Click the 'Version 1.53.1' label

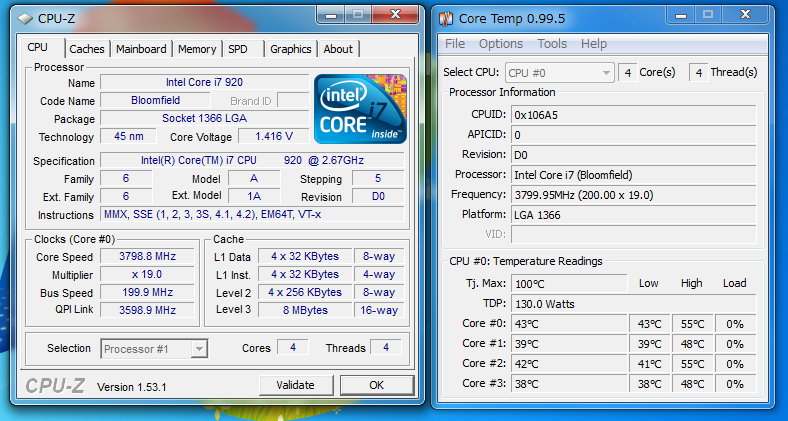(132, 387)
